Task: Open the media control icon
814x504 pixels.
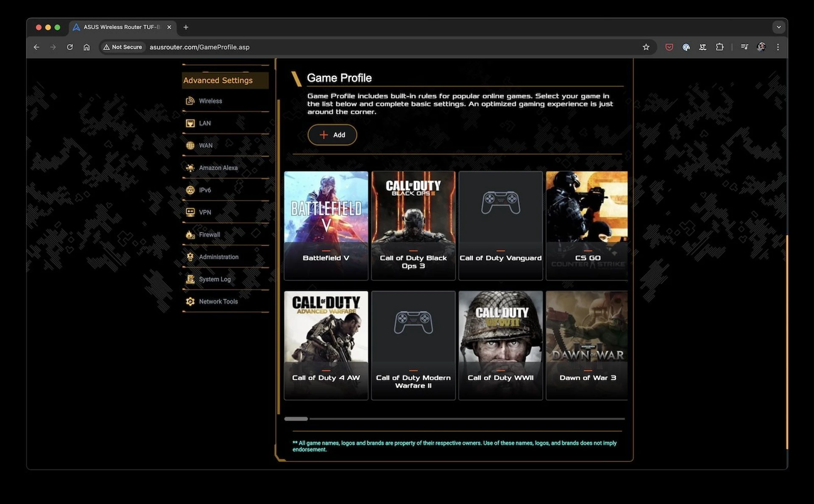Action: tap(744, 47)
